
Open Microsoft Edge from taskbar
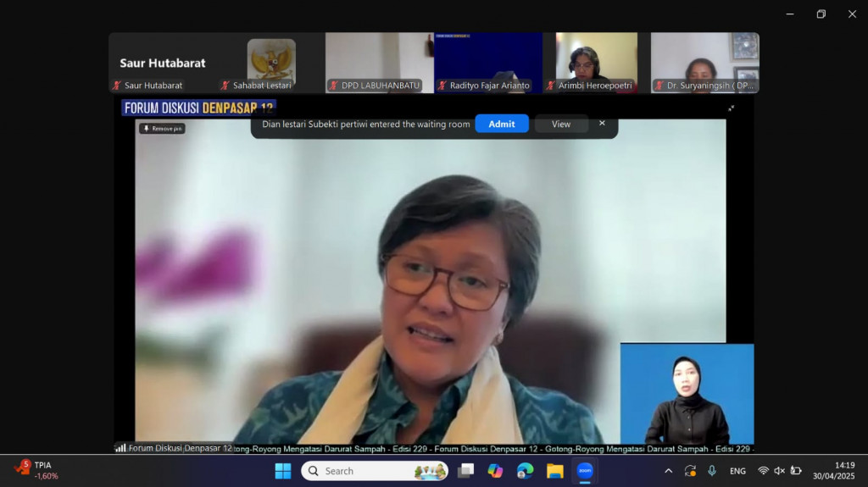coord(525,471)
